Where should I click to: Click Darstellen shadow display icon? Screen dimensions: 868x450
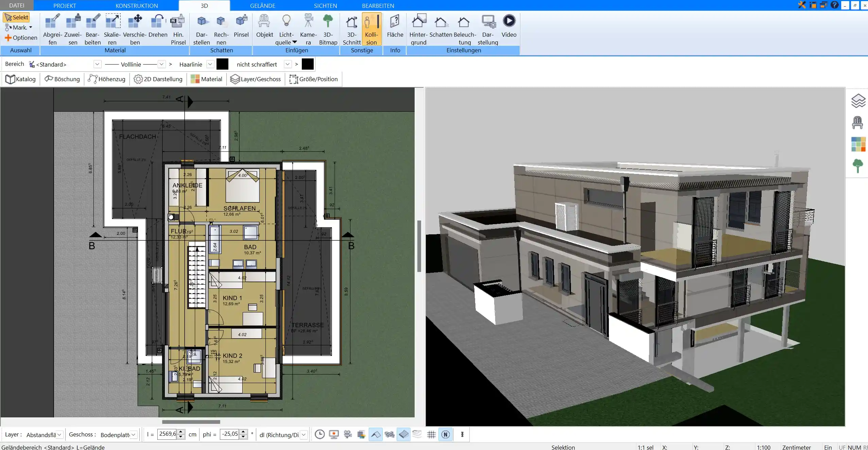click(202, 29)
